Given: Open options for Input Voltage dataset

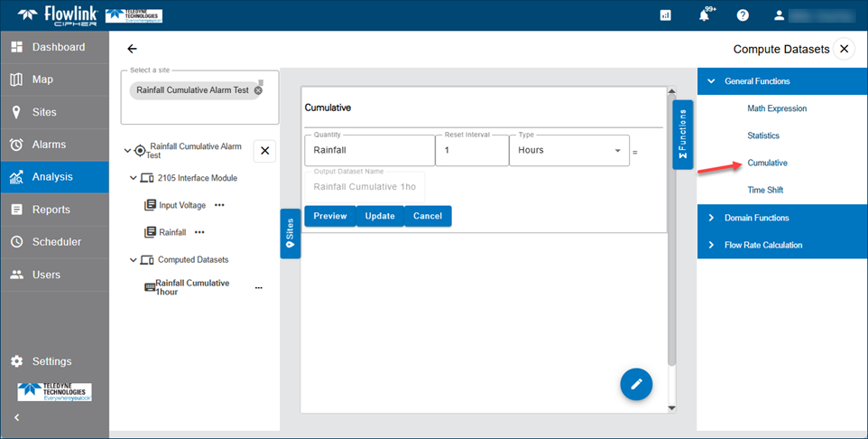Looking at the screenshot, I should click(219, 205).
